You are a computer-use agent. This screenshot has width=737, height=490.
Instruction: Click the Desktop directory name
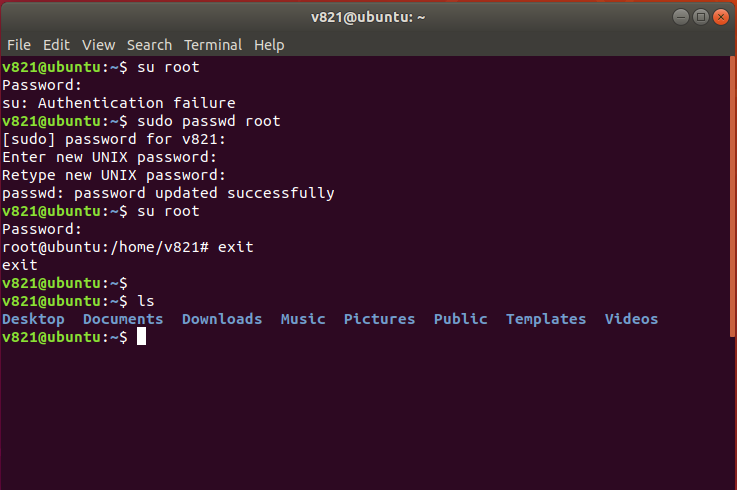[x=33, y=319]
